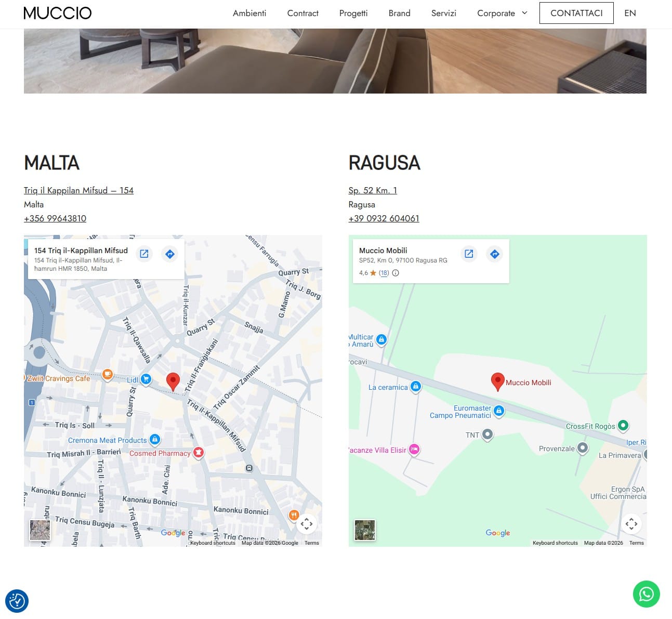Viewport: 672px width, 619px height.
Task: Open Malta map in larger view
Action: point(144,254)
